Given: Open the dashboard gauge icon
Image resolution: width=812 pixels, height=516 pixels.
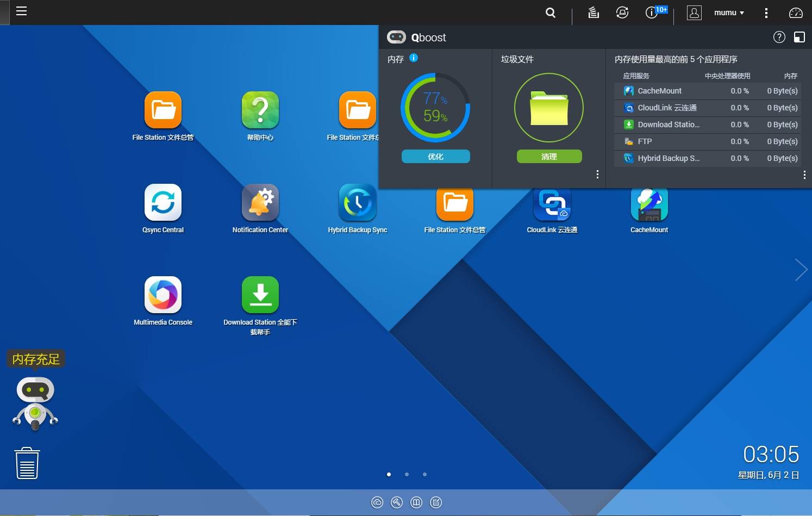Looking at the screenshot, I should point(796,13).
